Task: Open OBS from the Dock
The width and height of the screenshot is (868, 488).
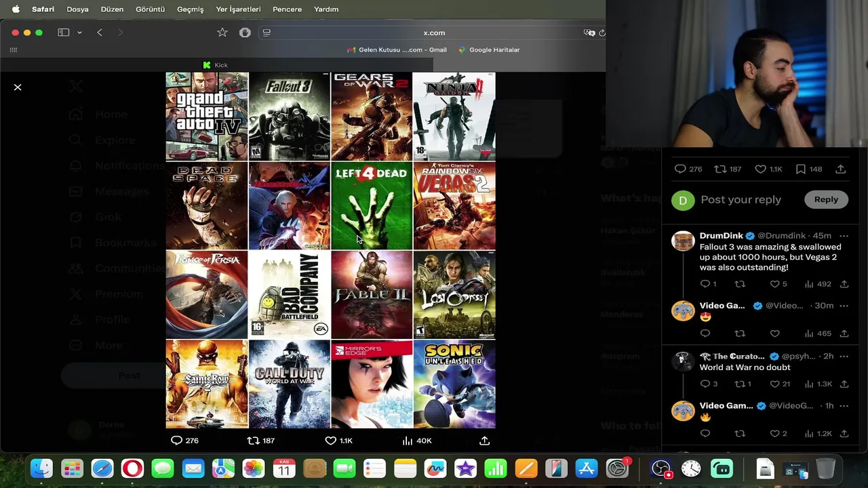Action: click(661, 468)
